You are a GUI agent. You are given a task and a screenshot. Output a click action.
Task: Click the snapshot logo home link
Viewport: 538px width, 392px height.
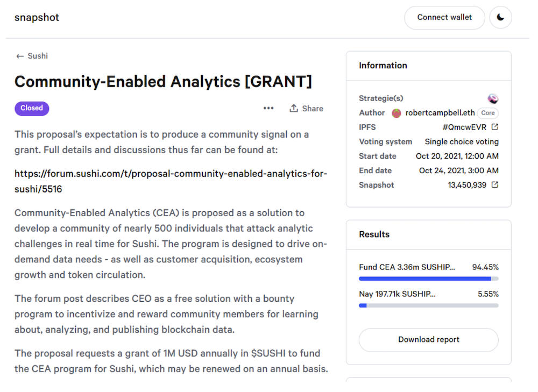[x=37, y=18]
